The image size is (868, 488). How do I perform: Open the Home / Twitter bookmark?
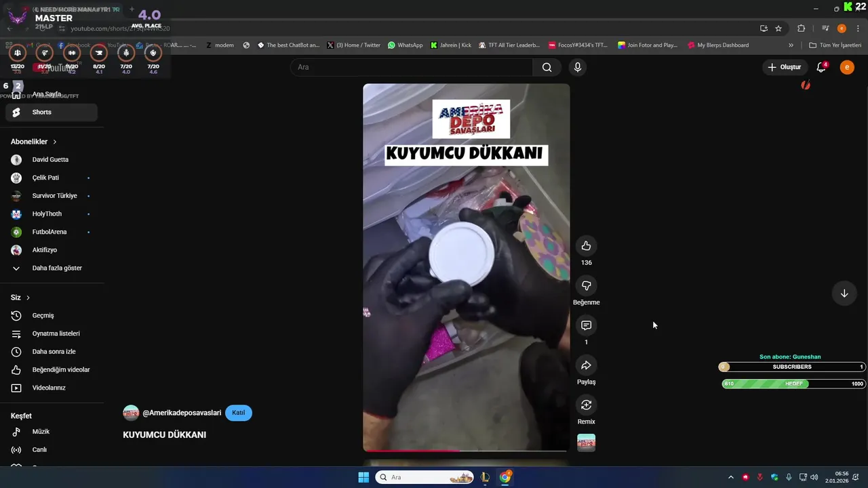(x=353, y=45)
